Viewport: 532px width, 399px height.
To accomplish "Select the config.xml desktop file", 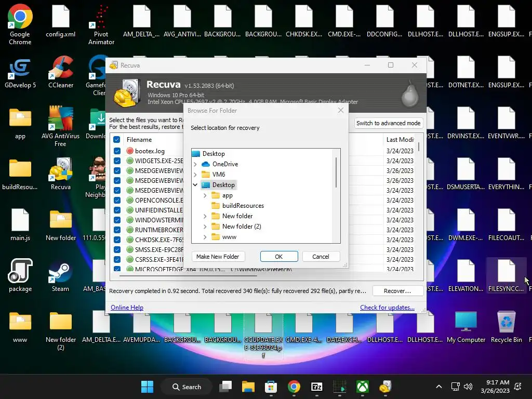I will [60, 21].
